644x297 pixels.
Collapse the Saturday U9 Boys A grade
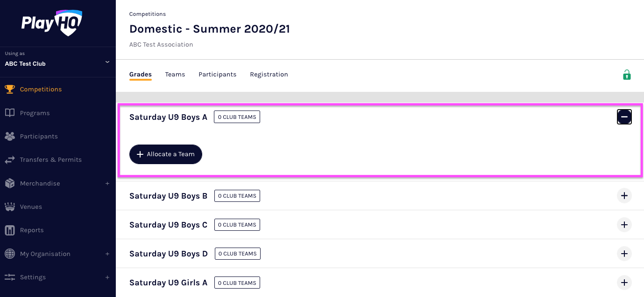(x=624, y=117)
